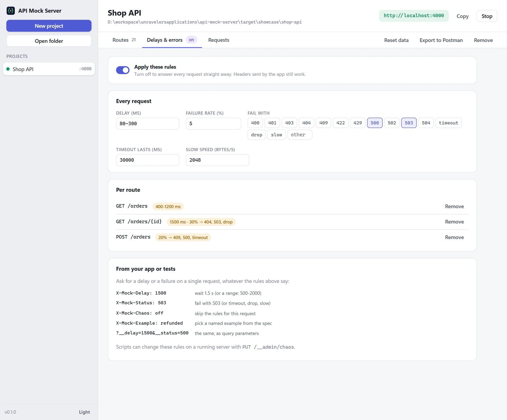This screenshot has height=420, width=507.
Task: Click Export to Postman
Action: [x=441, y=40]
